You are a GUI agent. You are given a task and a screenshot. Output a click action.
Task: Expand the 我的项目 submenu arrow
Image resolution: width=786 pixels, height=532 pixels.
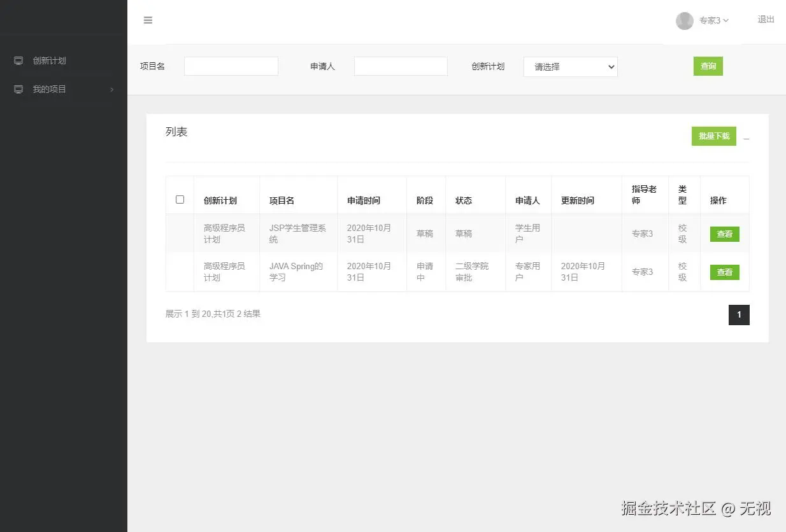pos(112,90)
